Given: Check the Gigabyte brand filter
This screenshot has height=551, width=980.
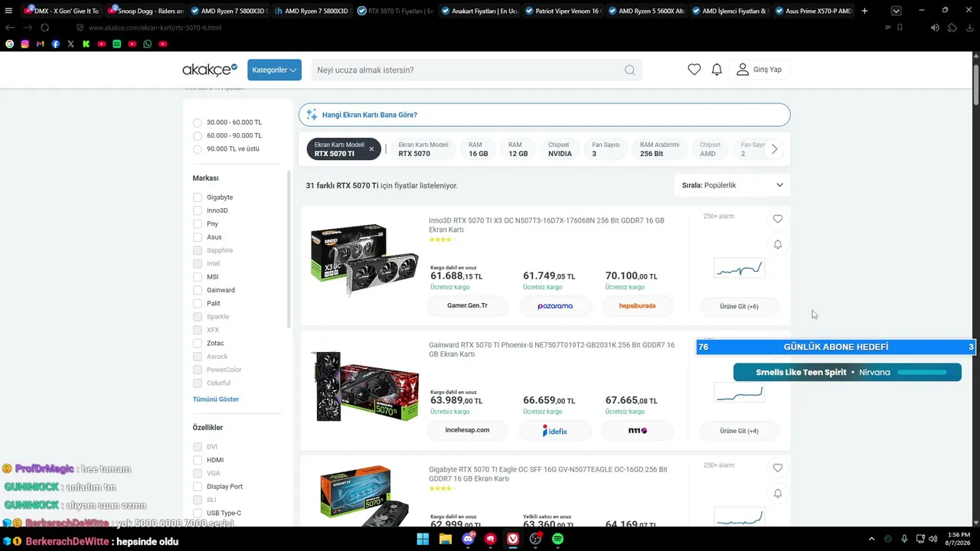Looking at the screenshot, I should [198, 197].
